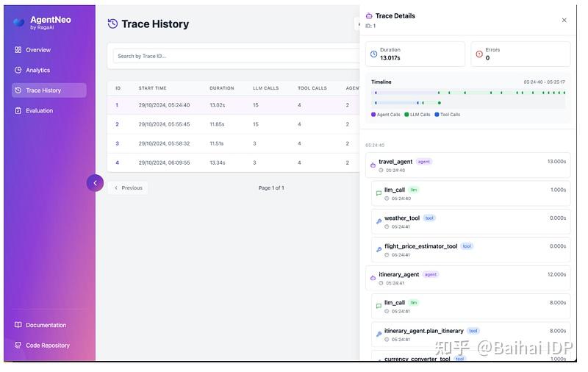Close the Trace Details panel

point(564,21)
